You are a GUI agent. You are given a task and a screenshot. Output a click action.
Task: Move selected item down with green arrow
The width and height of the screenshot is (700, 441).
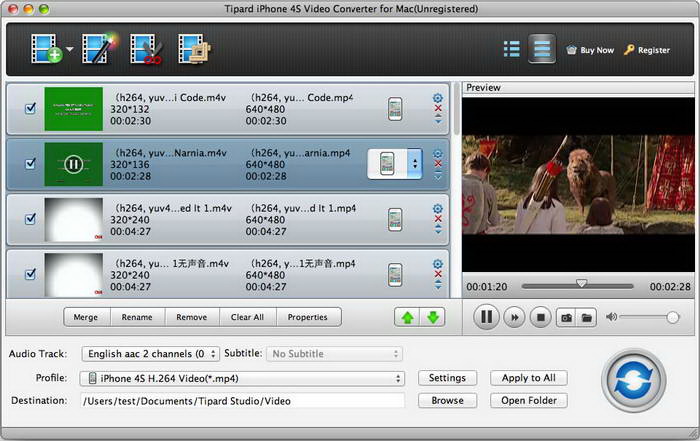pos(433,317)
